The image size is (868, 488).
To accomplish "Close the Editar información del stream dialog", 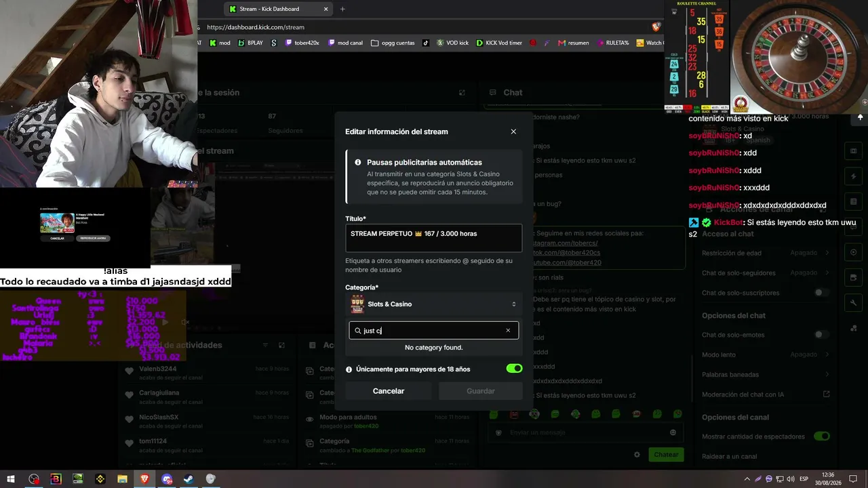I will [513, 131].
